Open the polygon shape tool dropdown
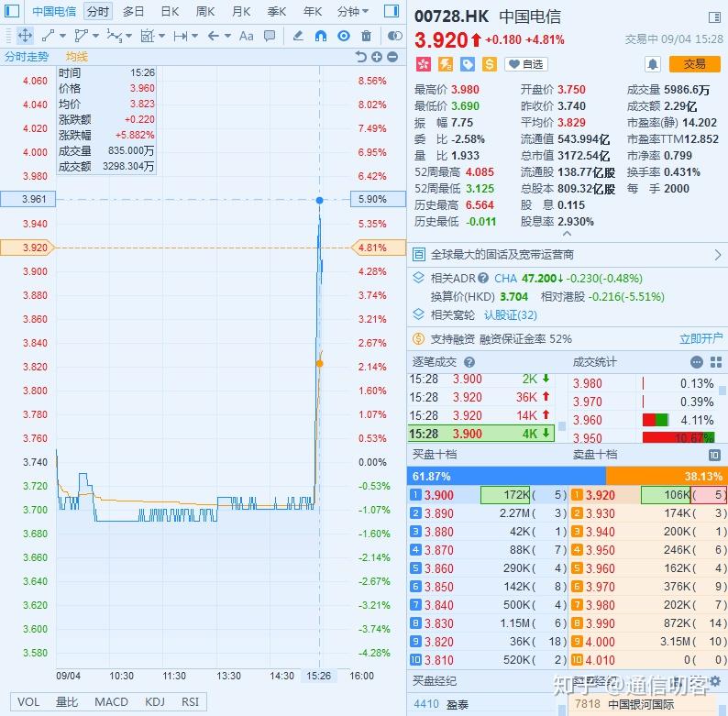 pyautogui.click(x=95, y=36)
